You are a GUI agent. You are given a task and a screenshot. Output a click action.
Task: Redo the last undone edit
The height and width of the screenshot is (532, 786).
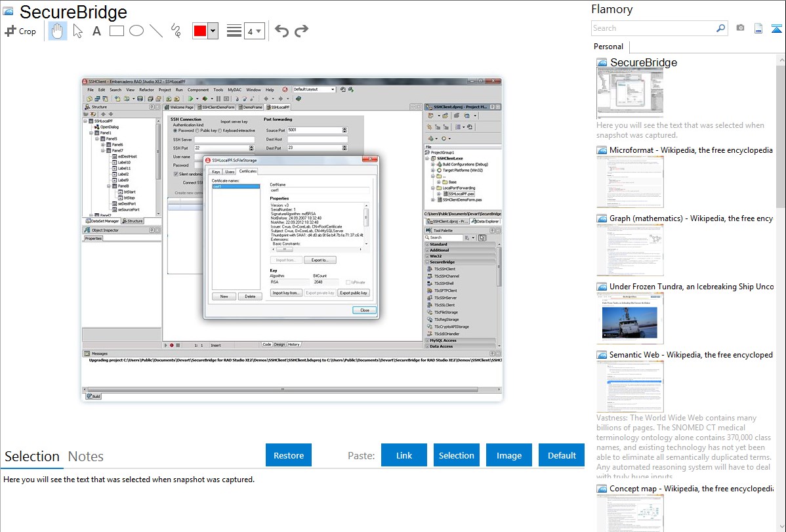[301, 31]
